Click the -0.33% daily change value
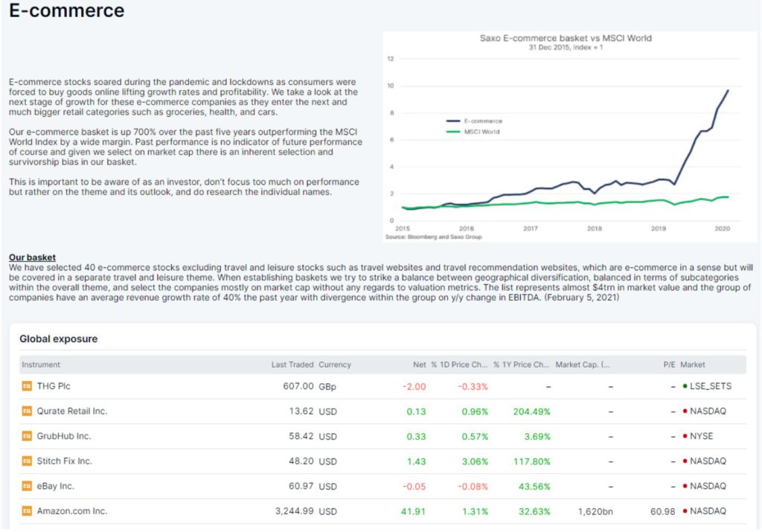This screenshot has height=532, width=762. click(x=473, y=387)
